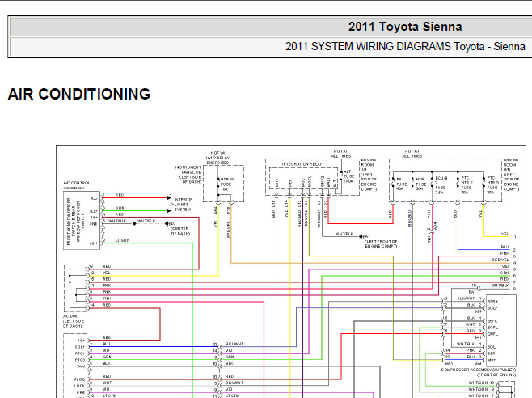Click the 'BLK/WHT' label at compressor SSR+
The width and height of the screenshot is (532, 398).
[x=466, y=298]
